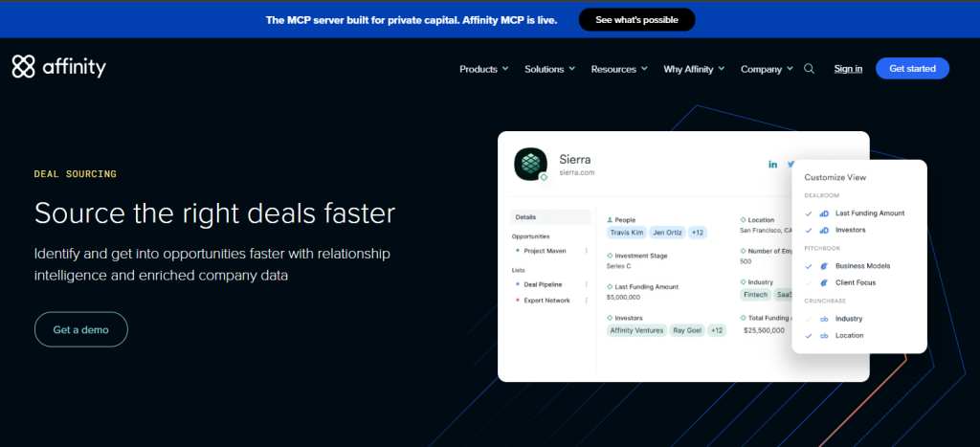
Task: Open the three-dot menu for Deal Pipeline
Action: [587, 284]
